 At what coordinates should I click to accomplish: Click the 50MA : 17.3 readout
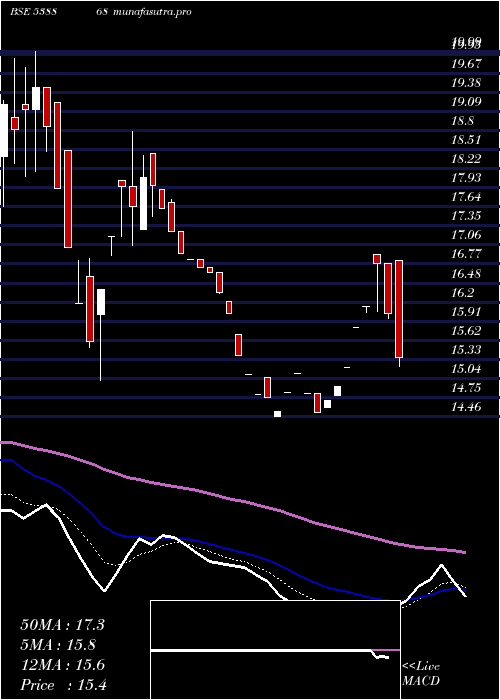click(x=62, y=625)
